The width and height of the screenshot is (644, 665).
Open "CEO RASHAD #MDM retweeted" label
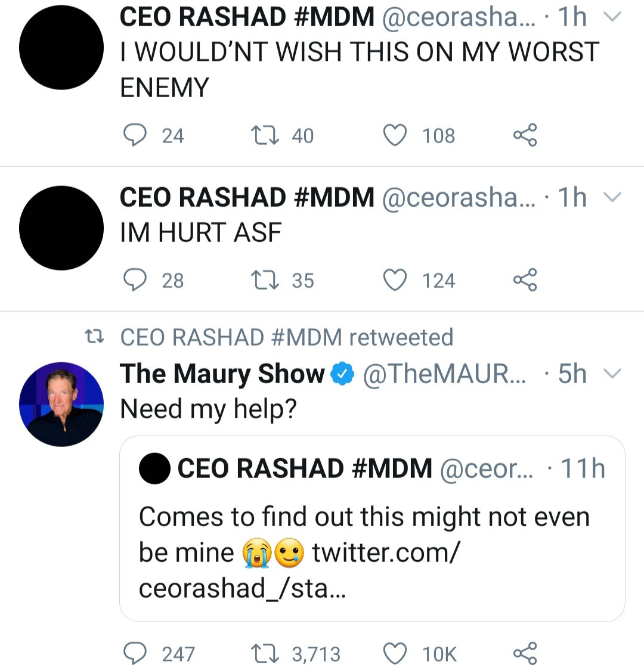(286, 337)
